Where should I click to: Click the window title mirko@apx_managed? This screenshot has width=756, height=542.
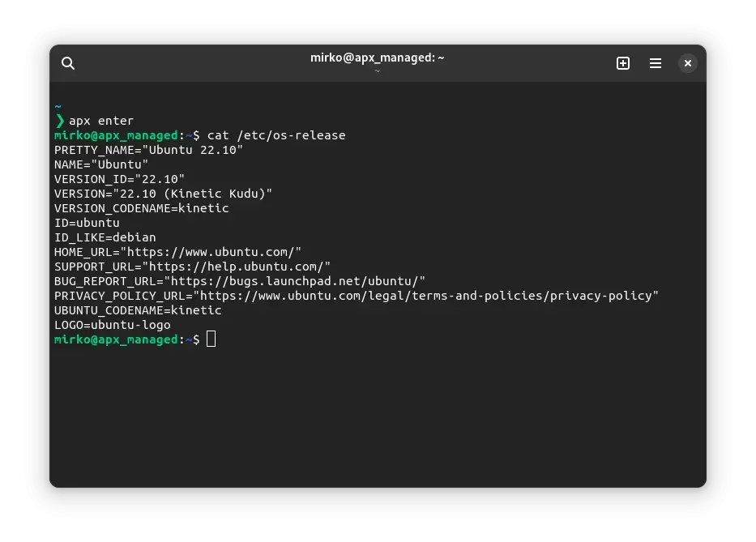point(377,58)
